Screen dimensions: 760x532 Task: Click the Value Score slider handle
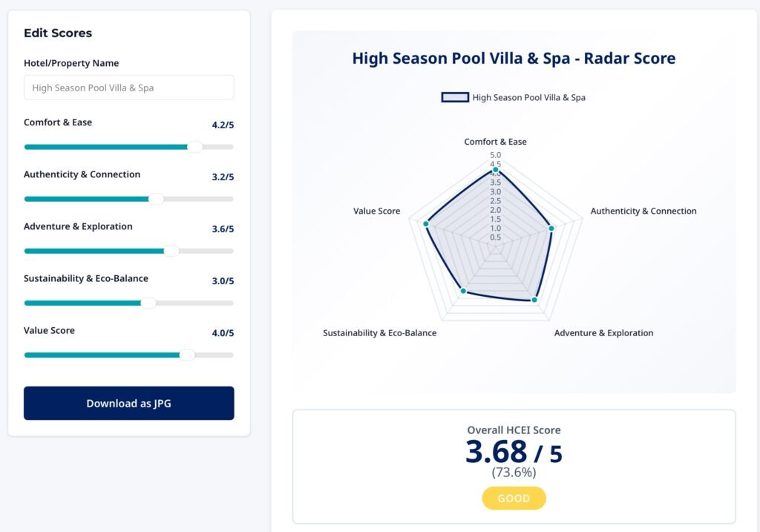point(187,355)
